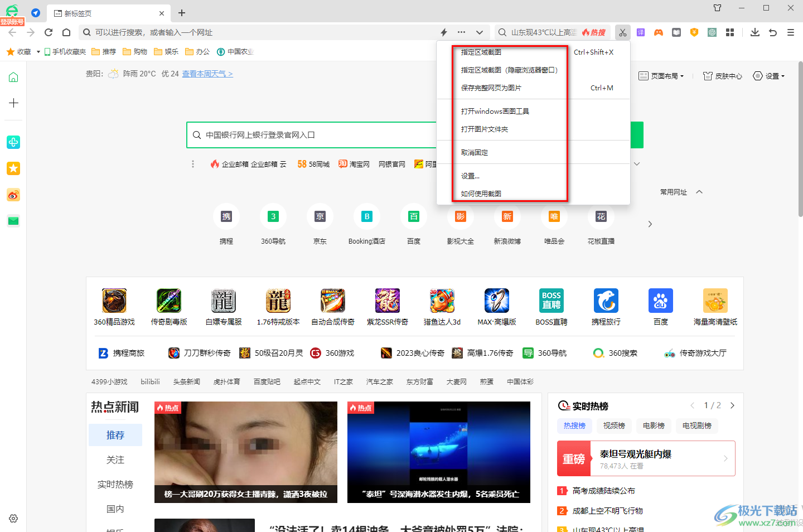Open the 页面布局 dropdown

(x=661, y=76)
